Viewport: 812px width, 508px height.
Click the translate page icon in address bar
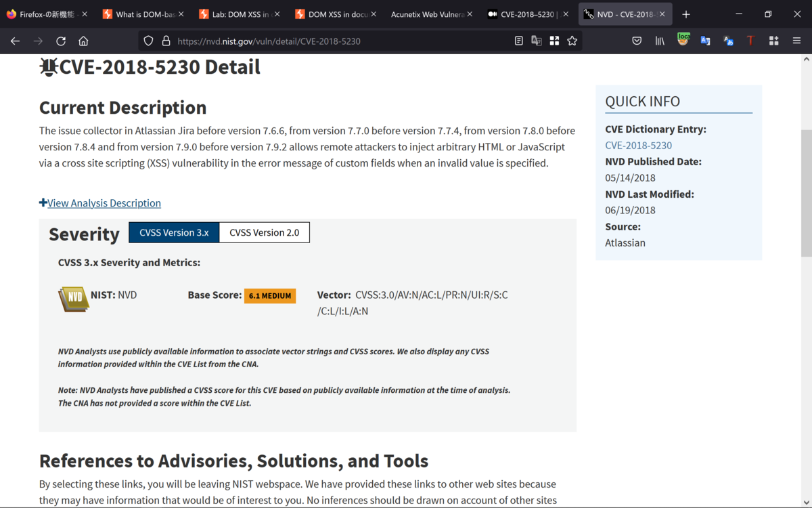pyautogui.click(x=537, y=41)
